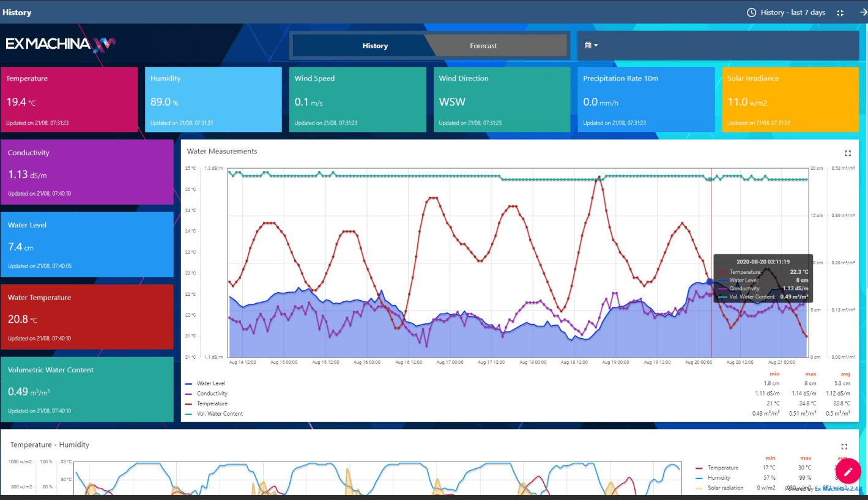This screenshot has width=868, height=500.
Task: Click the Water Temperature card
Action: 87,317
